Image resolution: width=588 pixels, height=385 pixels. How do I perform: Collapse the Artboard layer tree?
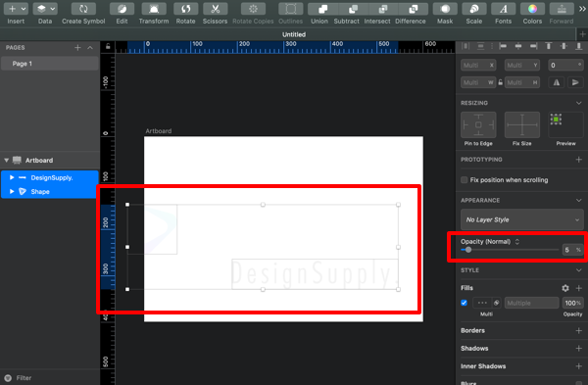(7, 160)
